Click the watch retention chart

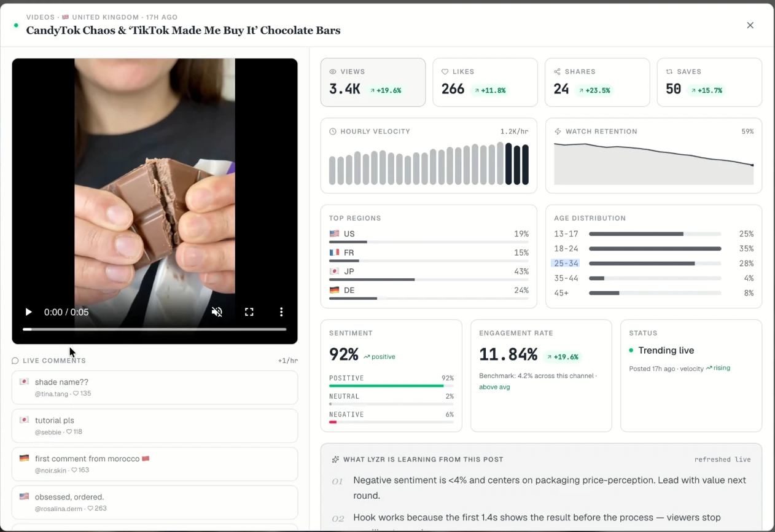click(x=654, y=163)
